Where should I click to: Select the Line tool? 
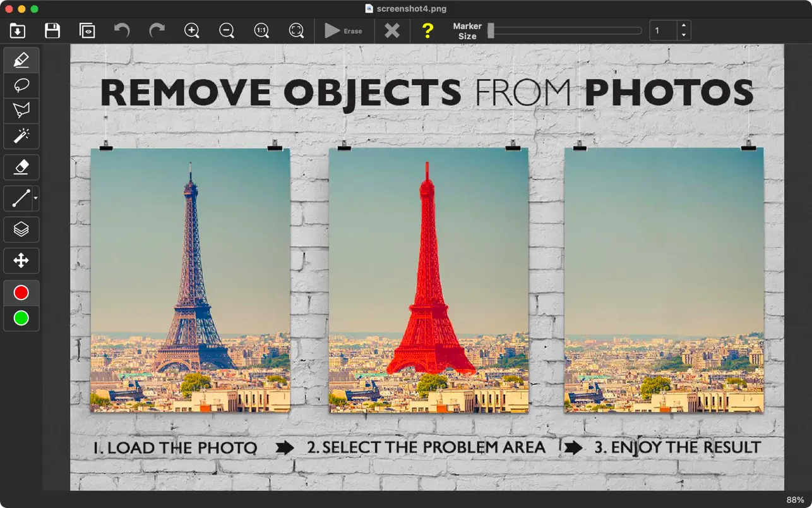20,198
